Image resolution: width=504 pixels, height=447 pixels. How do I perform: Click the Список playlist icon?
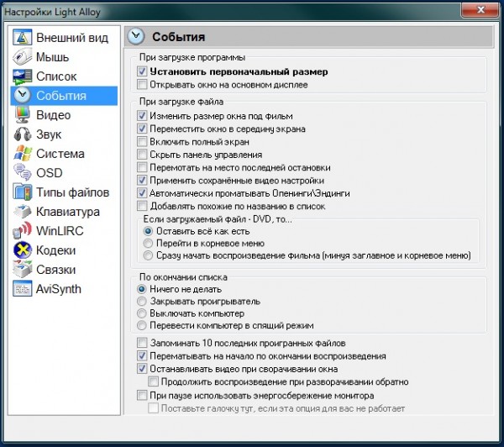coord(22,76)
